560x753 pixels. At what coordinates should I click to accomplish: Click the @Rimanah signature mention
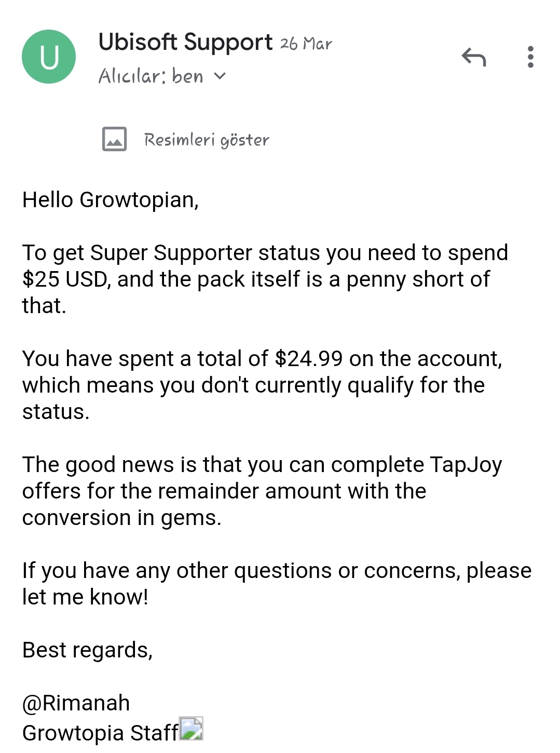point(76,703)
